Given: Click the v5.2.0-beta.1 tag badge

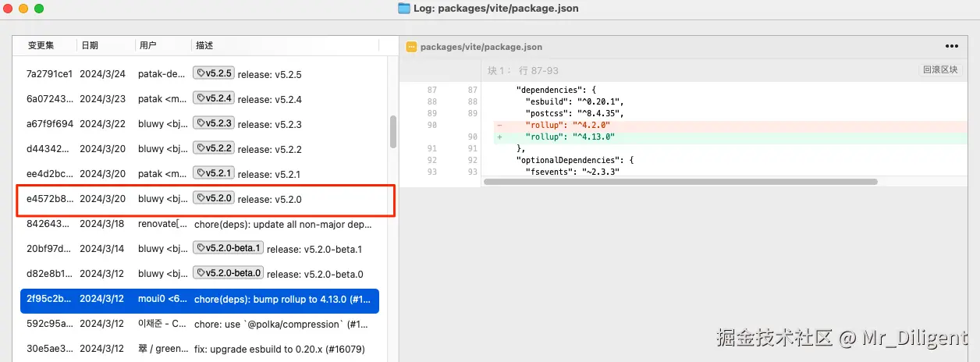Looking at the screenshot, I should 228,248.
